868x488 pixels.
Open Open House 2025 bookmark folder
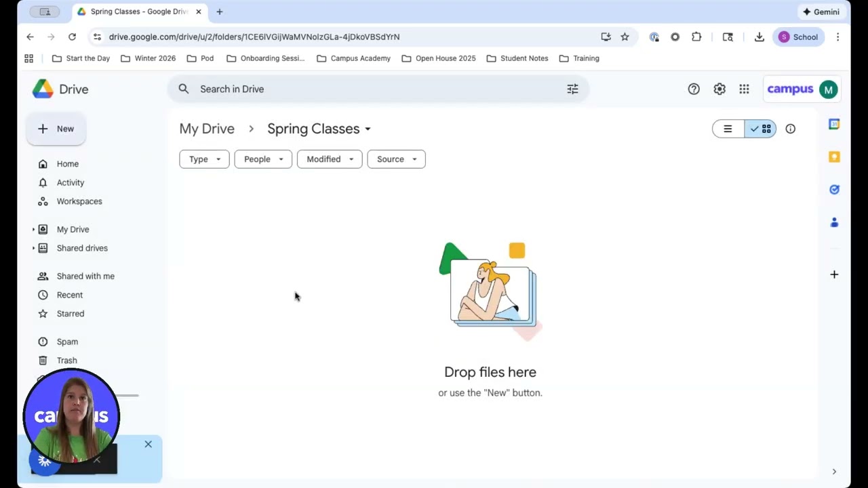(439, 58)
